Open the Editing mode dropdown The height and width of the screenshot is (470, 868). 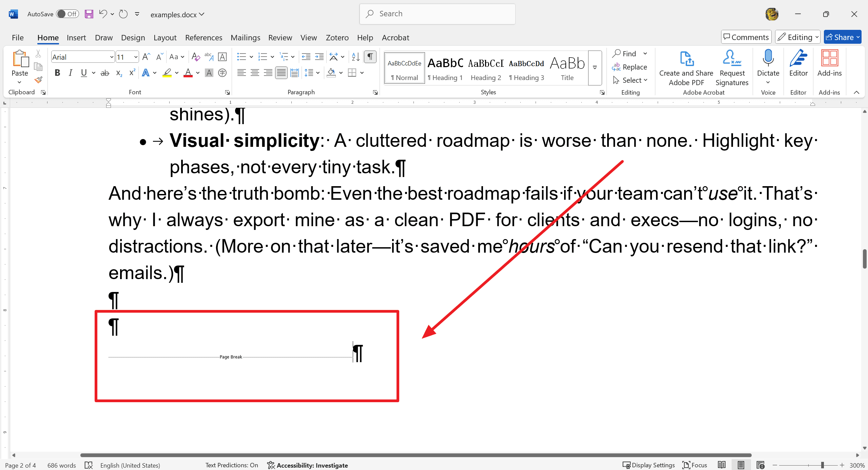click(797, 37)
